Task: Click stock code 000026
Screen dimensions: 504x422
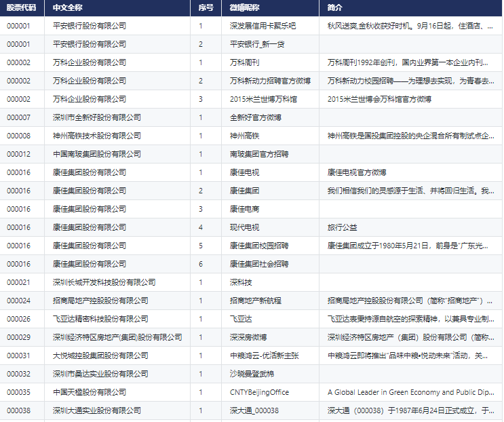Action: [x=18, y=319]
